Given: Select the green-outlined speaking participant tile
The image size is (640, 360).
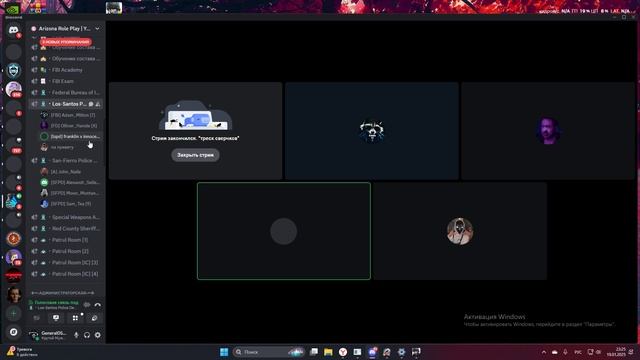Looking at the screenshot, I should (x=284, y=231).
